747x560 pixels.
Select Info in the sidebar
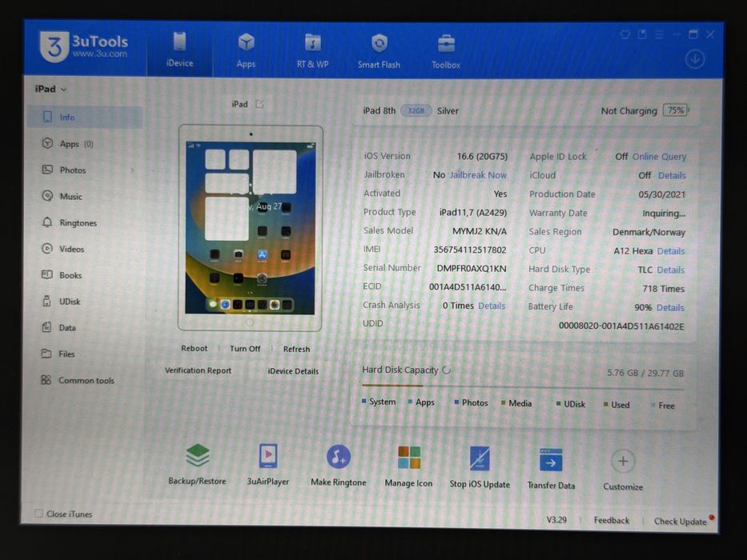tap(85, 117)
